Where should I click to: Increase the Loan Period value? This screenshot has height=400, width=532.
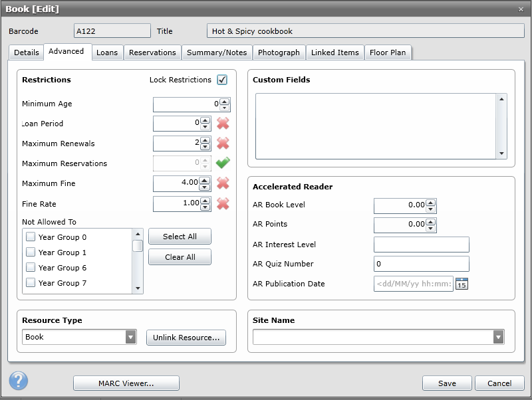205,120
